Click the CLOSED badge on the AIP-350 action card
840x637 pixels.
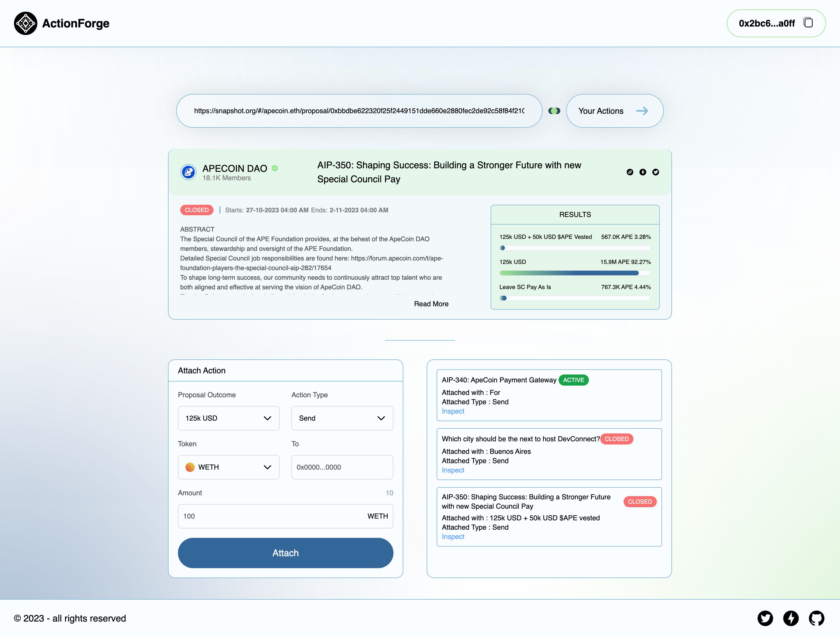point(640,502)
